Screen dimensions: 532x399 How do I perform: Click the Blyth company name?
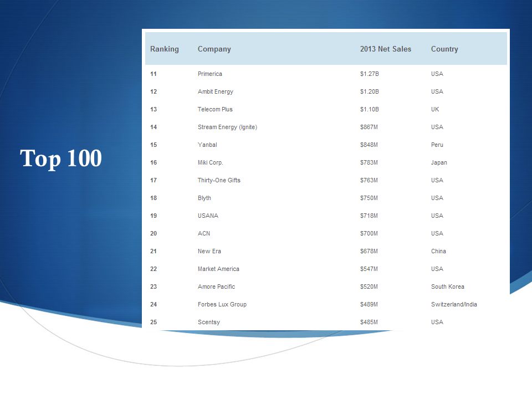point(204,198)
